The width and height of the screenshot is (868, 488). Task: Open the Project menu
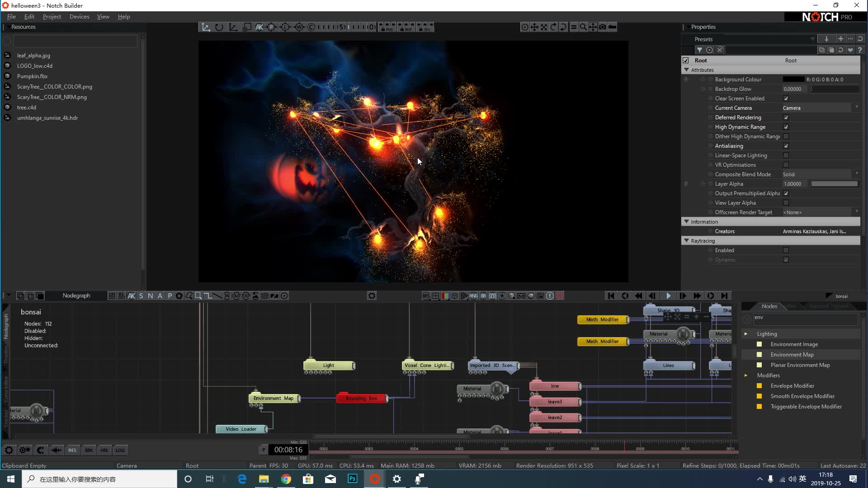tap(52, 17)
